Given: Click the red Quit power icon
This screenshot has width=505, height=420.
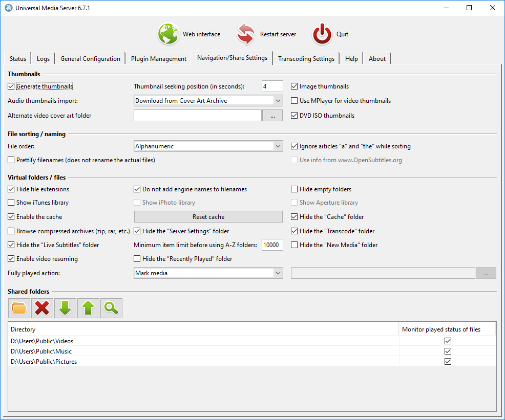Looking at the screenshot, I should pos(322,34).
